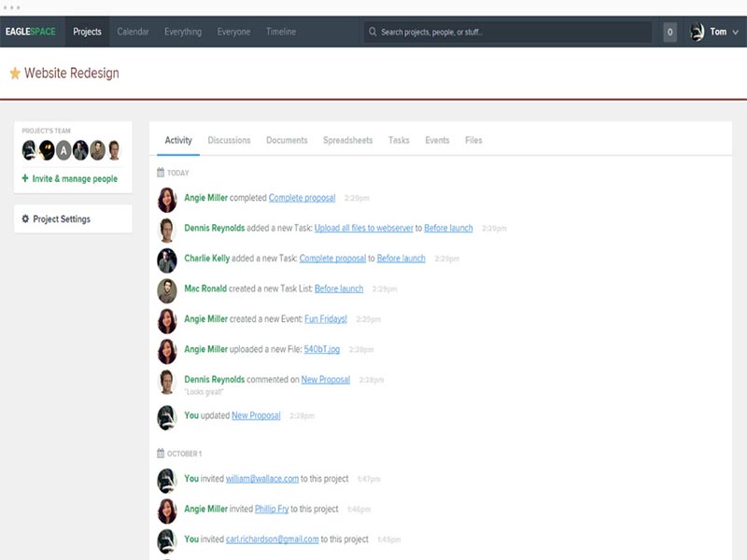Click the second team member avatar
This screenshot has width=747, height=560.
[x=47, y=150]
